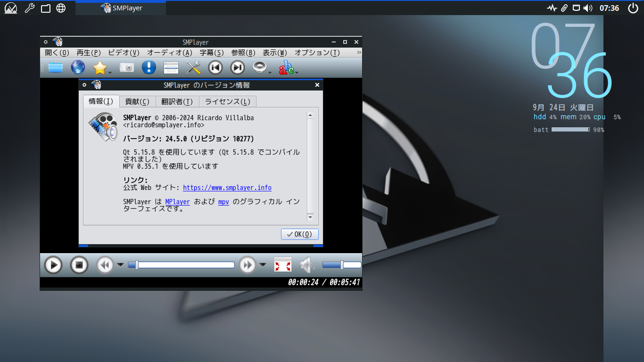Click the system volume tray icon

587,8
